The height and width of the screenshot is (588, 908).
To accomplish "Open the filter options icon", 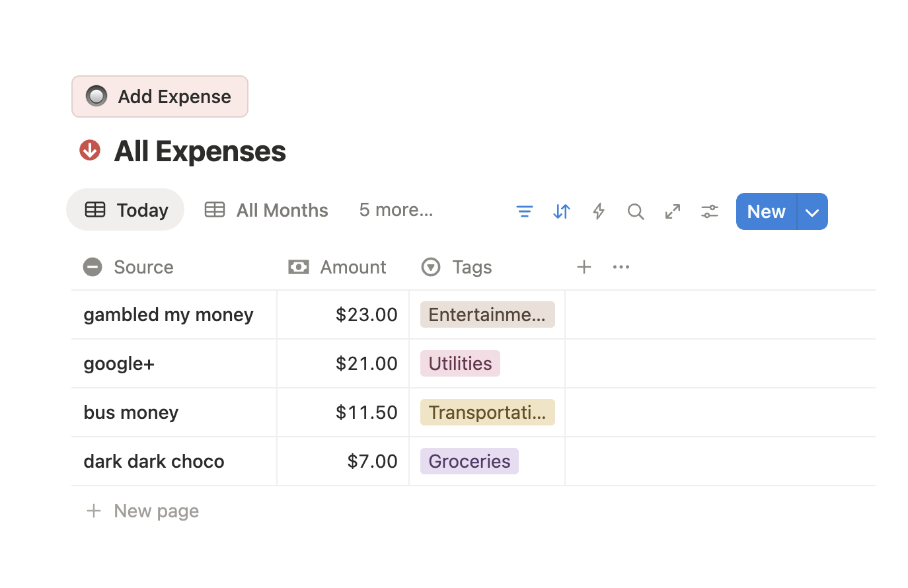I will [524, 211].
